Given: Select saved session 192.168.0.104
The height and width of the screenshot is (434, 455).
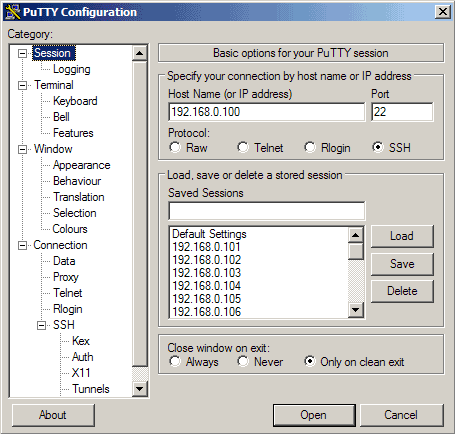Looking at the screenshot, I should tap(259, 286).
